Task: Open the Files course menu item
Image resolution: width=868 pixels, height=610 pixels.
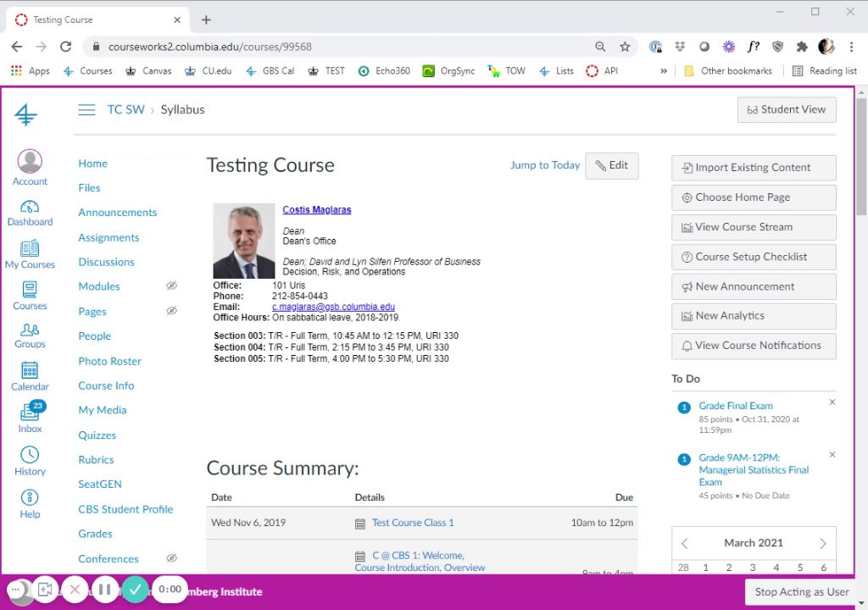Action: (89, 187)
